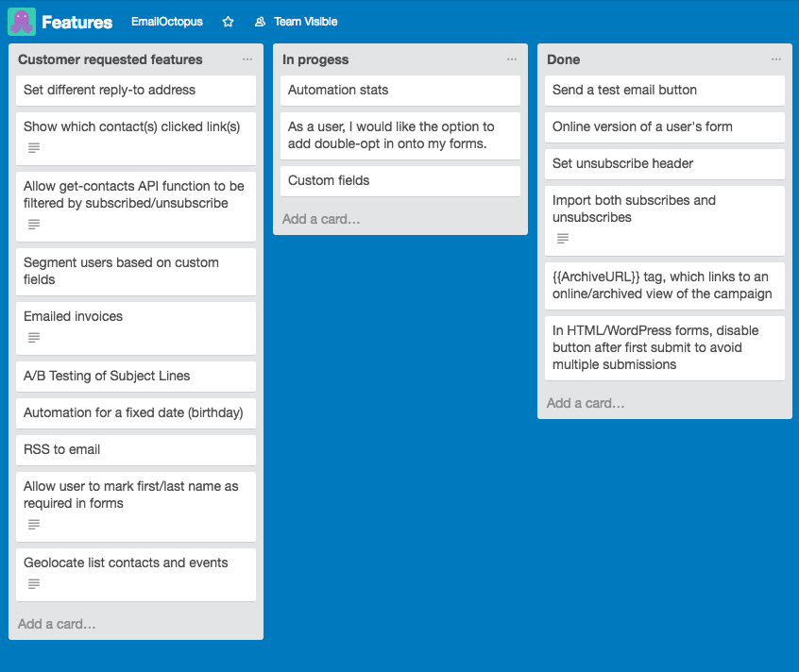
Task: Open the Set unsubscribe header card
Action: pos(664,163)
